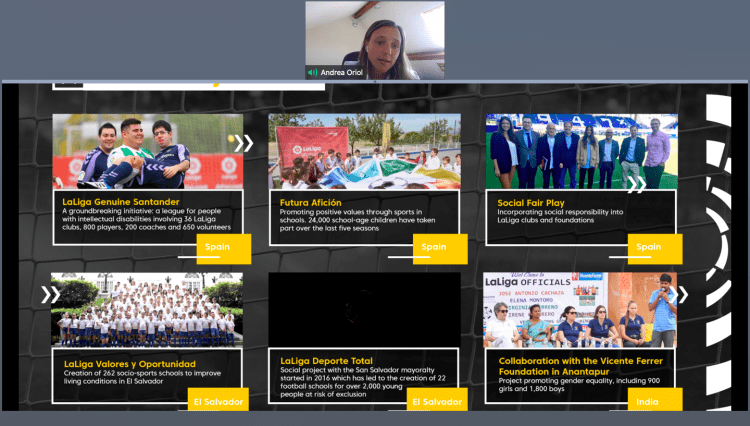This screenshot has height=426, width=750.
Task: Click the text about 900 girls and 1,800 boys
Action: coord(579,385)
